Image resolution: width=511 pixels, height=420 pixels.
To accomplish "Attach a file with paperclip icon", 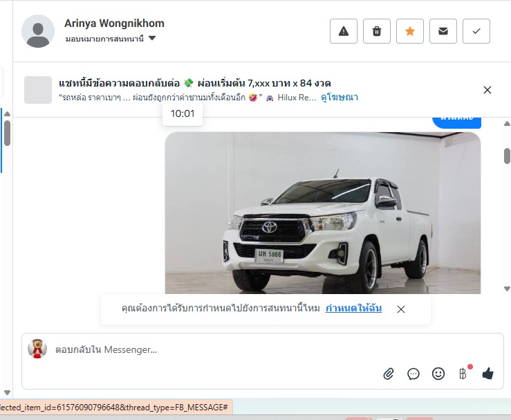I will pyautogui.click(x=389, y=374).
